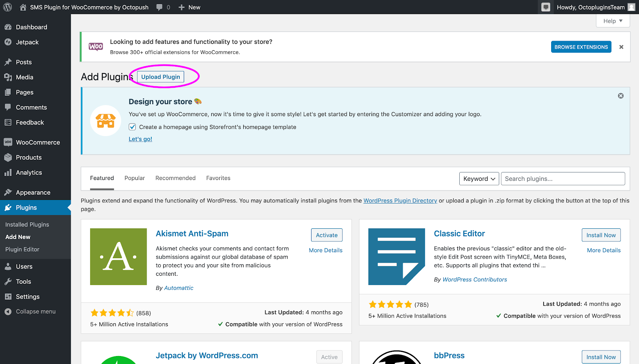Open the WordPress Plugin Directory link
The height and width of the screenshot is (364, 639).
[x=400, y=201]
